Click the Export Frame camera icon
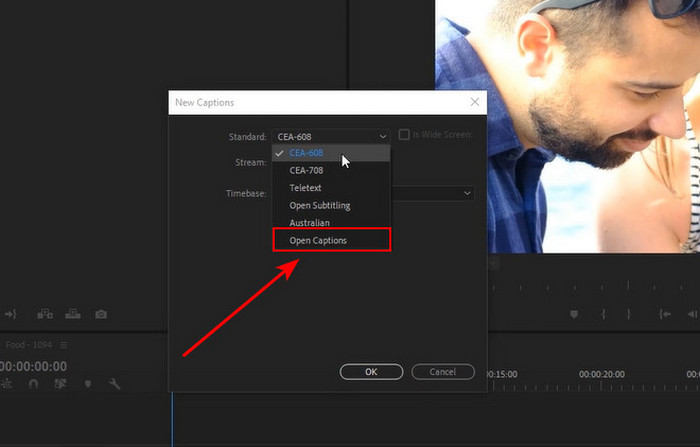The width and height of the screenshot is (700, 447). 101,314
